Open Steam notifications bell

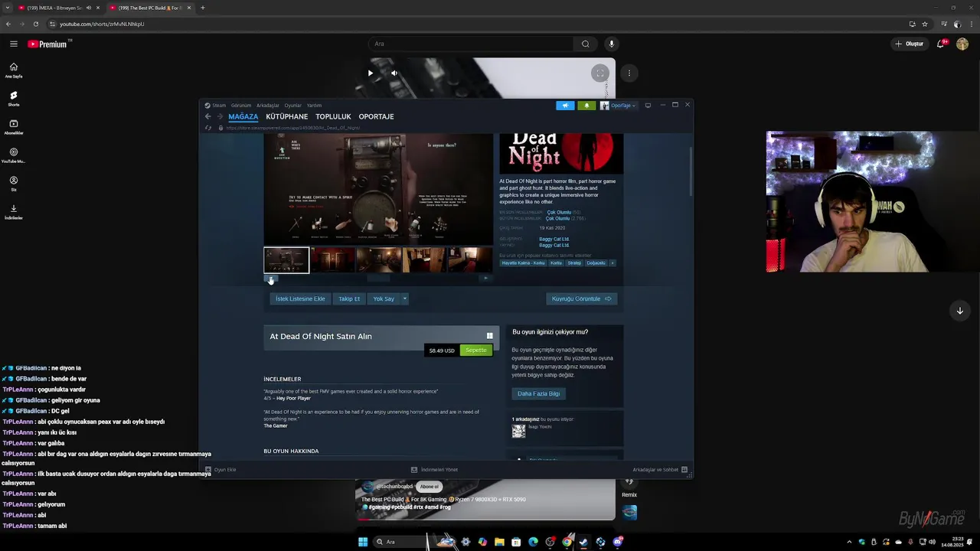586,106
